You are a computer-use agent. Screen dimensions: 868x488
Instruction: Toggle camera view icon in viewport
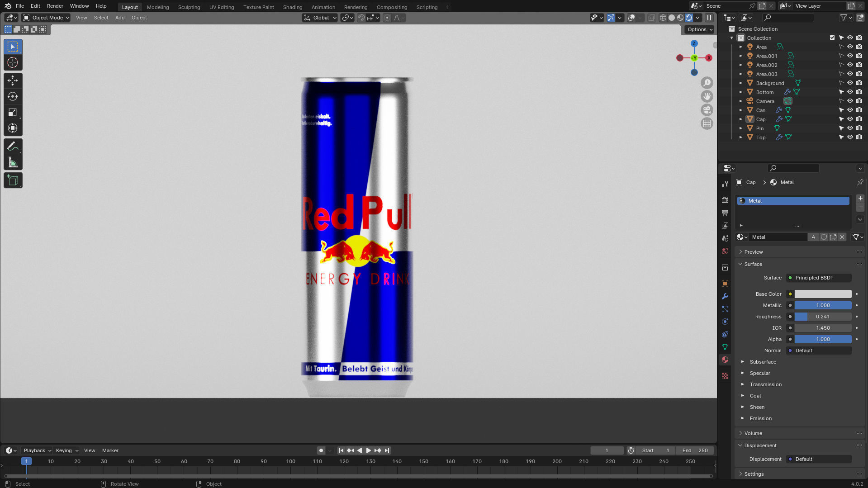coord(707,110)
